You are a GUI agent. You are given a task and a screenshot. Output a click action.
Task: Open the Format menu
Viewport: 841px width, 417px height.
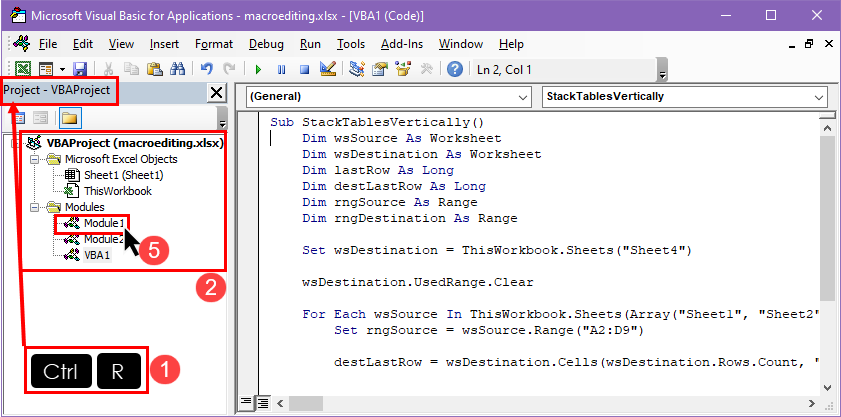(214, 44)
